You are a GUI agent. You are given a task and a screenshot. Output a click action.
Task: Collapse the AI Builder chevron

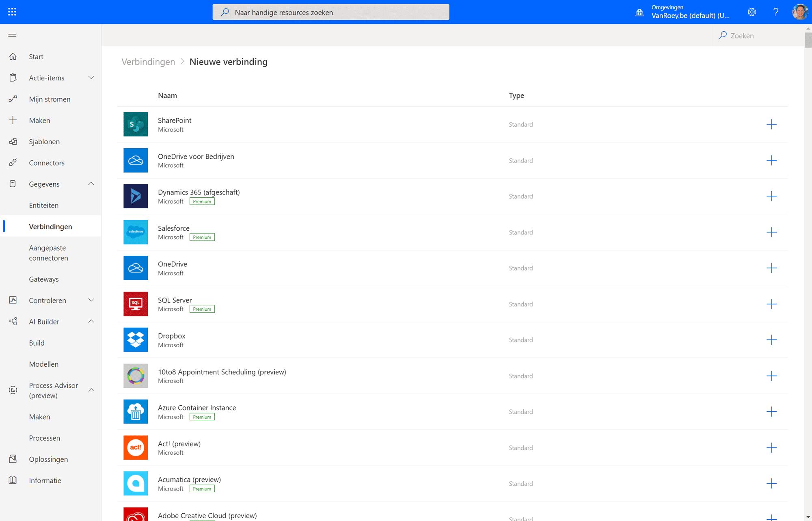tap(91, 321)
